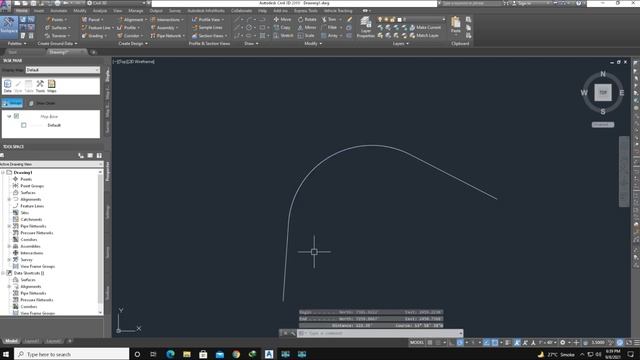Open the Toolspace palette button

coord(9,26)
